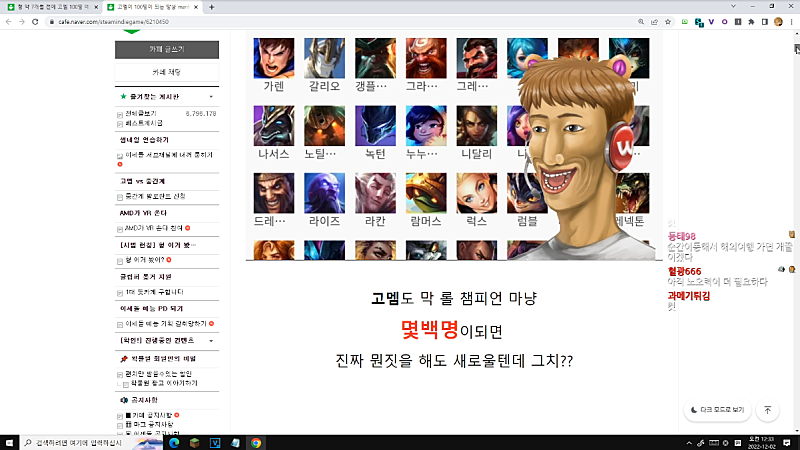Select the active '고멤이 100명이 되는' tab

pos(152,7)
